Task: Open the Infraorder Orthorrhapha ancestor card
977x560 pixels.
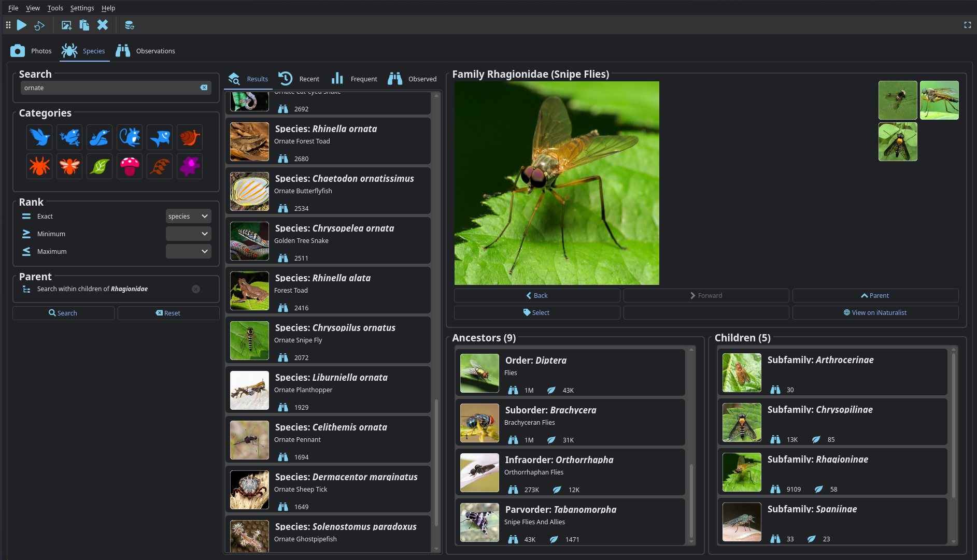Action: click(x=570, y=472)
